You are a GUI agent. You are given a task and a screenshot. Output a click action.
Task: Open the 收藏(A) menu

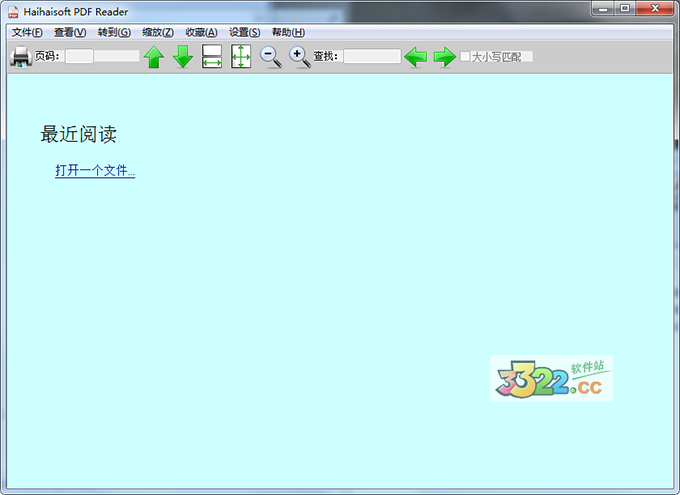tap(201, 33)
